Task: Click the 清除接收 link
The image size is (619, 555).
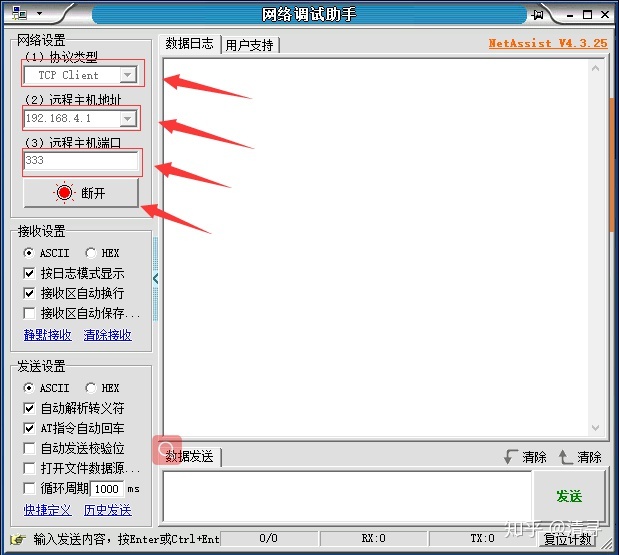Action: pos(108,335)
